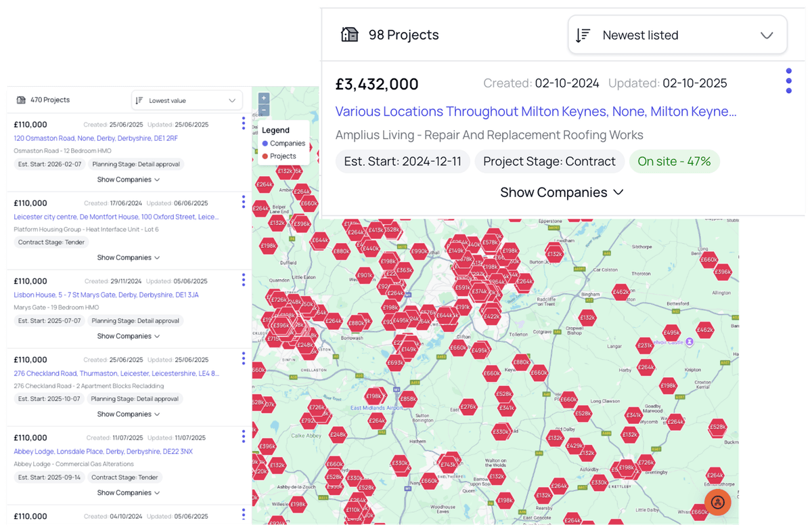The height and width of the screenshot is (531, 812).
Task: Open three-dot menu for 120 Osmaston Road
Action: pos(244,123)
